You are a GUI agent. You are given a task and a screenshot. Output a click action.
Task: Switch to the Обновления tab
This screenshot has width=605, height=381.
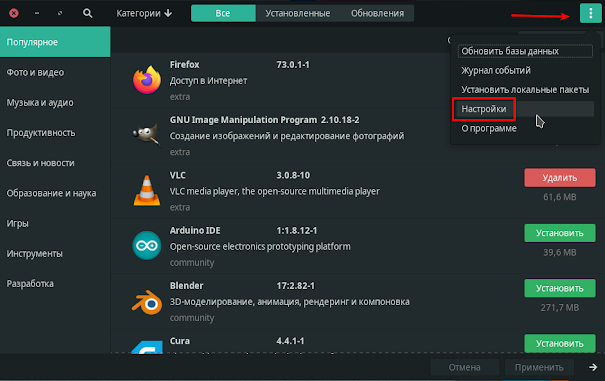click(x=377, y=14)
